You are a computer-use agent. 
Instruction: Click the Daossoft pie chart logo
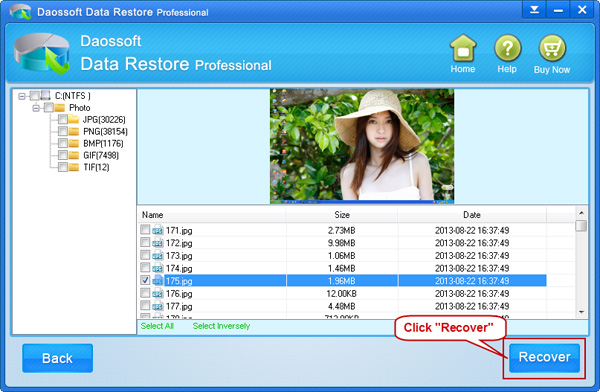coord(42,53)
